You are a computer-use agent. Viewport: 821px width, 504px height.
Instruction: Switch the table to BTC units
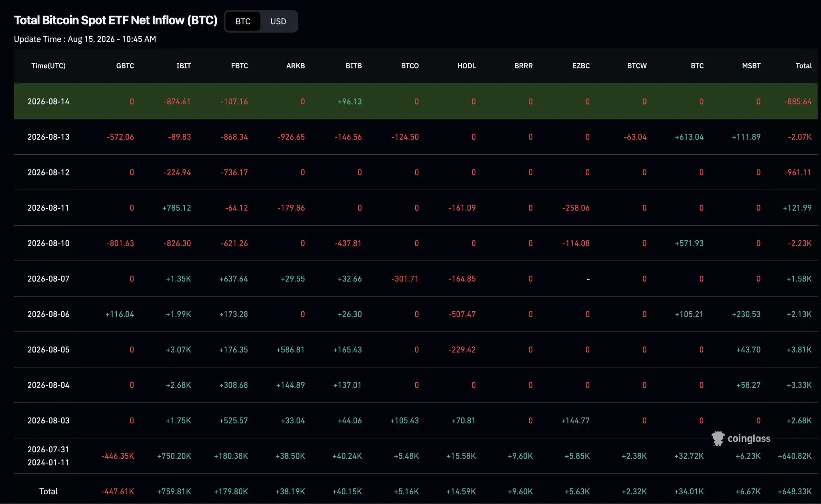coord(243,21)
